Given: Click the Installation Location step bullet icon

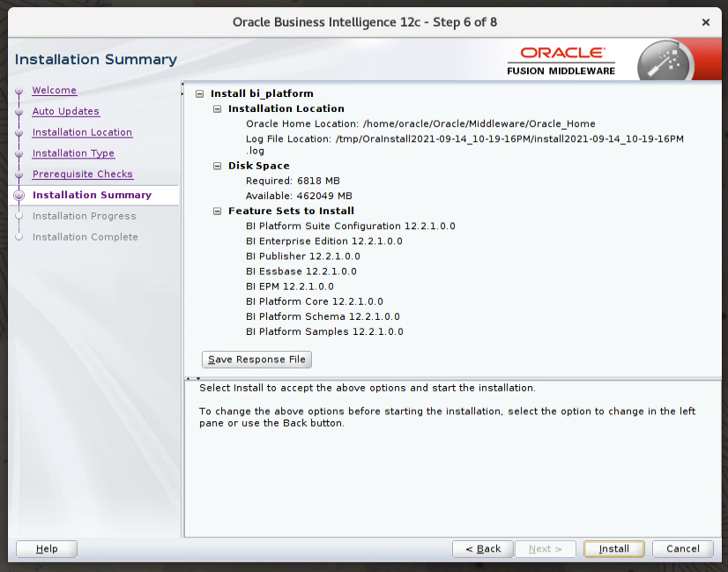Looking at the screenshot, I should [x=19, y=133].
